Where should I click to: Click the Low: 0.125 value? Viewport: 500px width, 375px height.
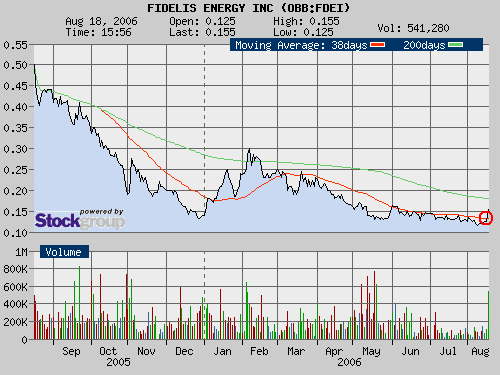point(303,32)
